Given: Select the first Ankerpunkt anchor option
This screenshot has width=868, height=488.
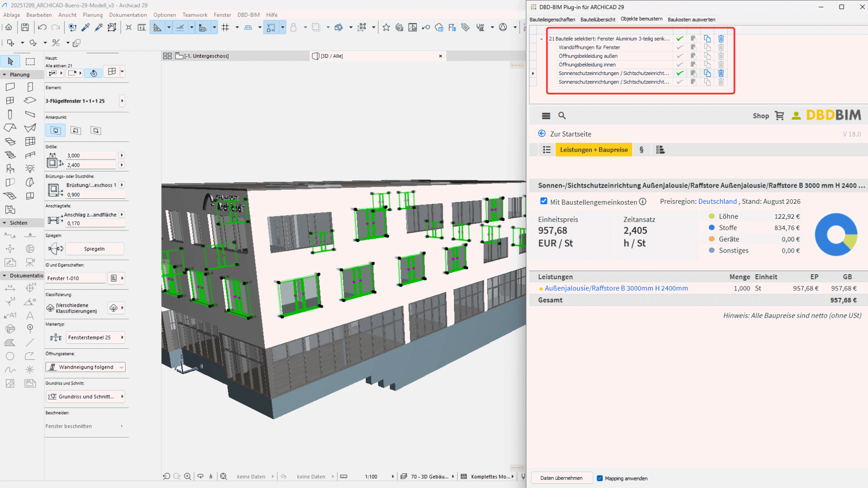Looking at the screenshot, I should click(x=56, y=131).
